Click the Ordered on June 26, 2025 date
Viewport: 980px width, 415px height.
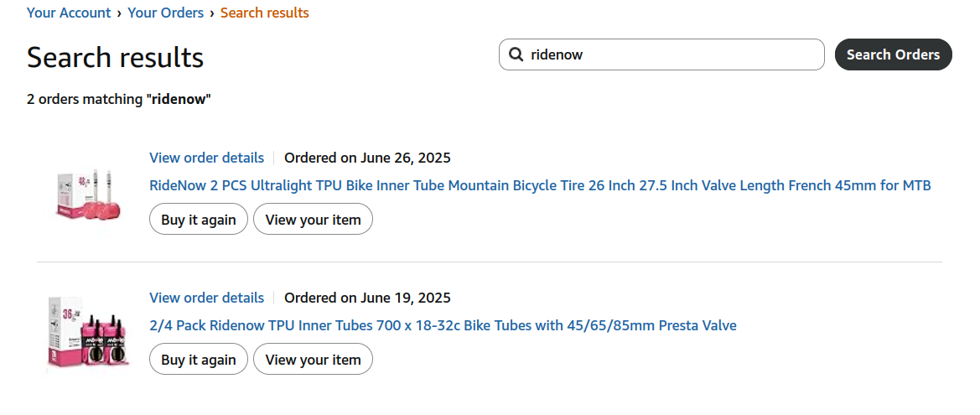tap(367, 158)
